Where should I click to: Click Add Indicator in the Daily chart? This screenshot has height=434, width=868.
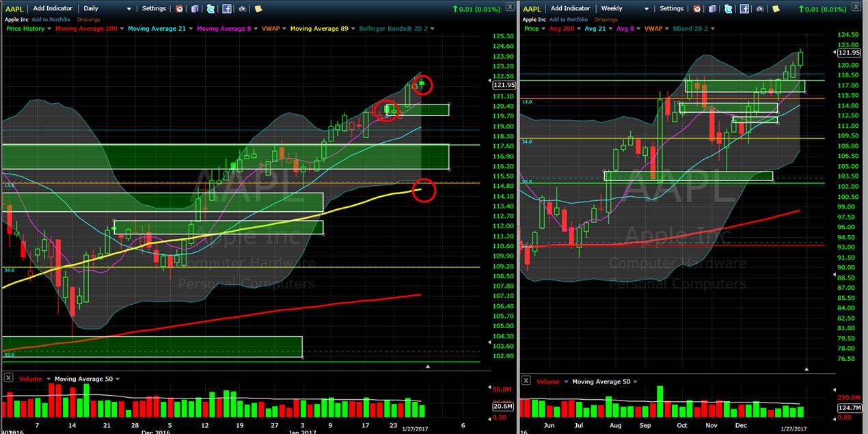pyautogui.click(x=53, y=8)
